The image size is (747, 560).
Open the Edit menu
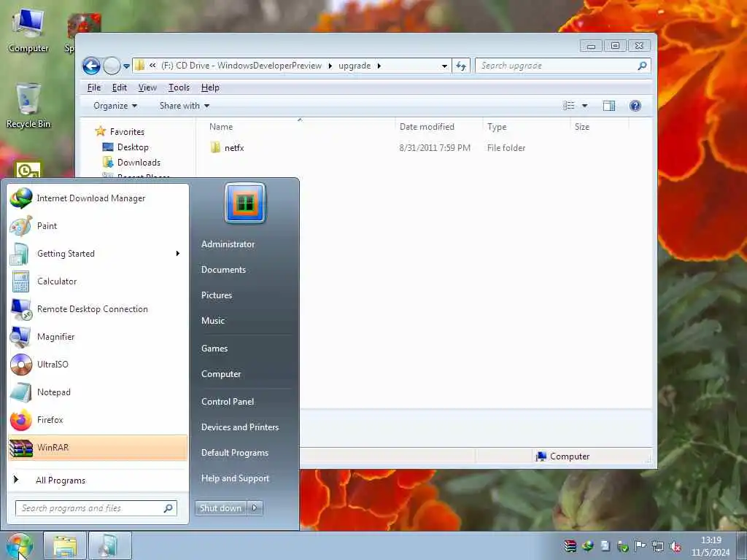119,87
